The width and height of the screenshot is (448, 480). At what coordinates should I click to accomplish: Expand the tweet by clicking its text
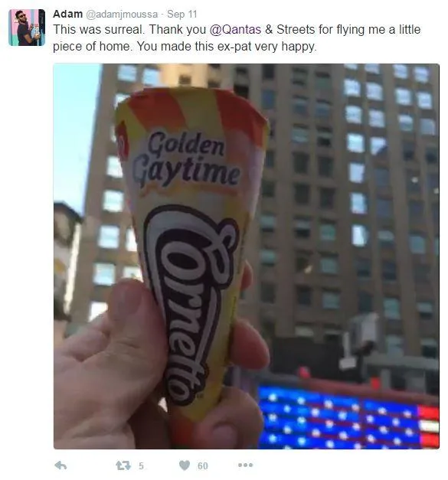(x=237, y=38)
